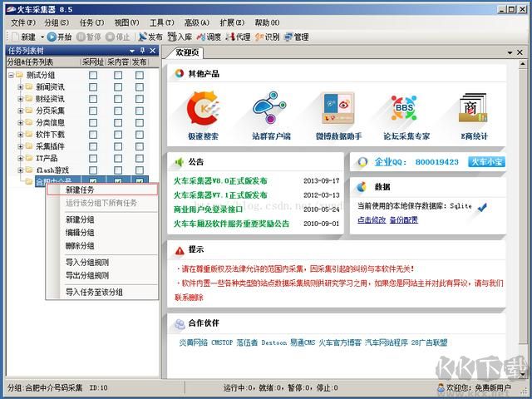Open the 管理 manage toolbar icon

click(288, 37)
